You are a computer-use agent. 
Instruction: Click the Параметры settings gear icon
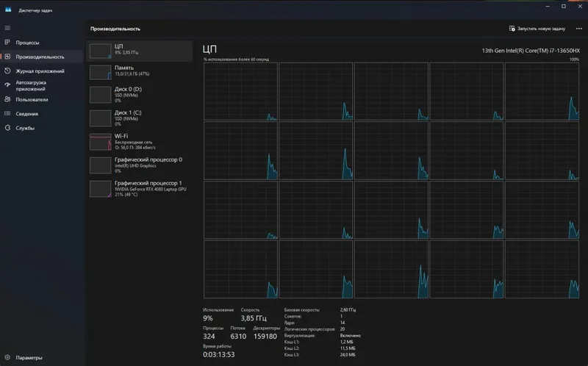(7, 357)
